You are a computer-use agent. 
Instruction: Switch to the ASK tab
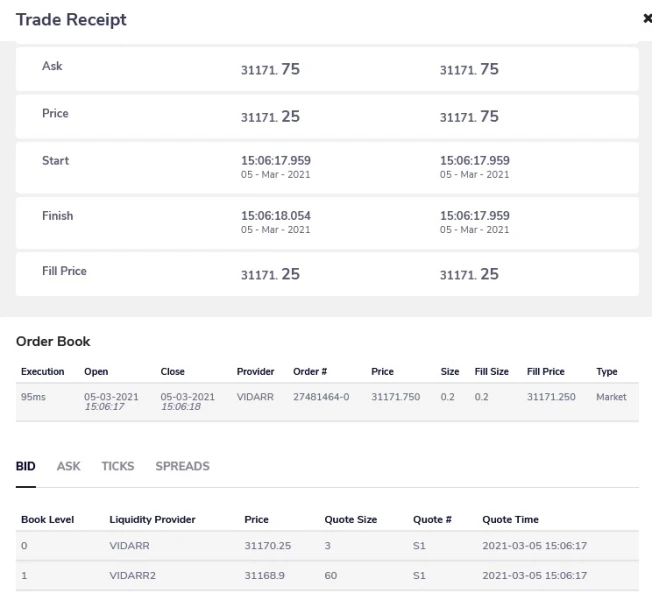pos(69,466)
